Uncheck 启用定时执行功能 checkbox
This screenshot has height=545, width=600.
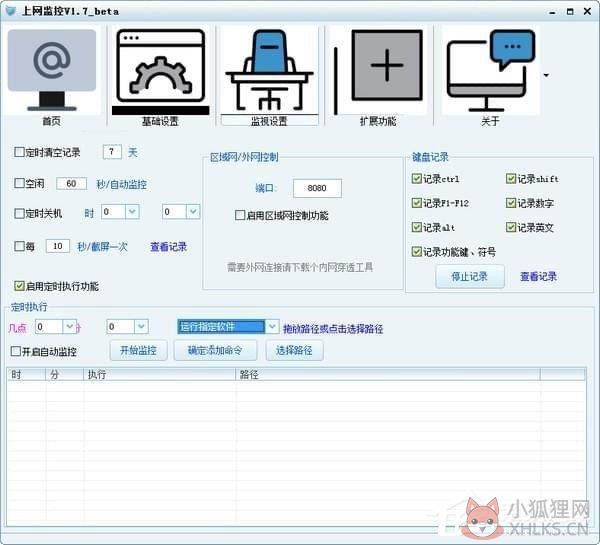coord(19,286)
